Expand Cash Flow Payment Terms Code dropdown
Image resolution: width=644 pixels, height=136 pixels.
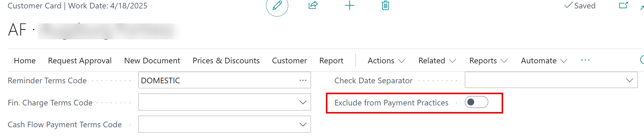click(x=303, y=124)
